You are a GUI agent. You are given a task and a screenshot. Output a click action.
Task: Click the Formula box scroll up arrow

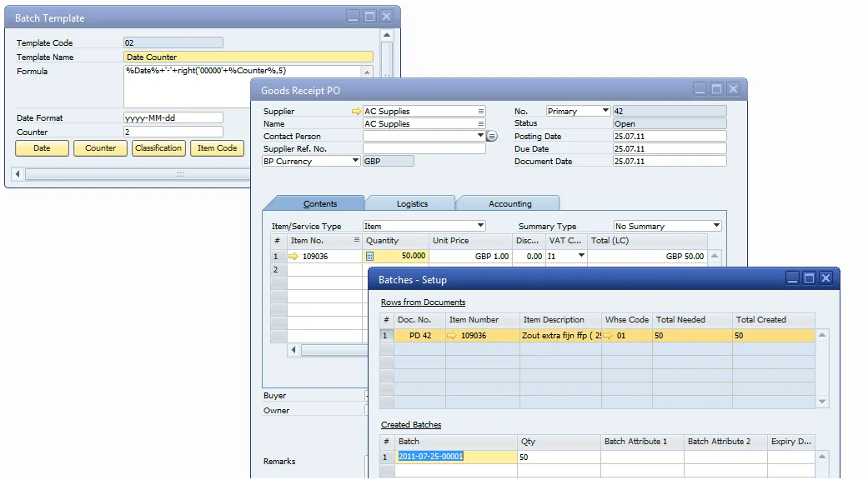(x=367, y=72)
